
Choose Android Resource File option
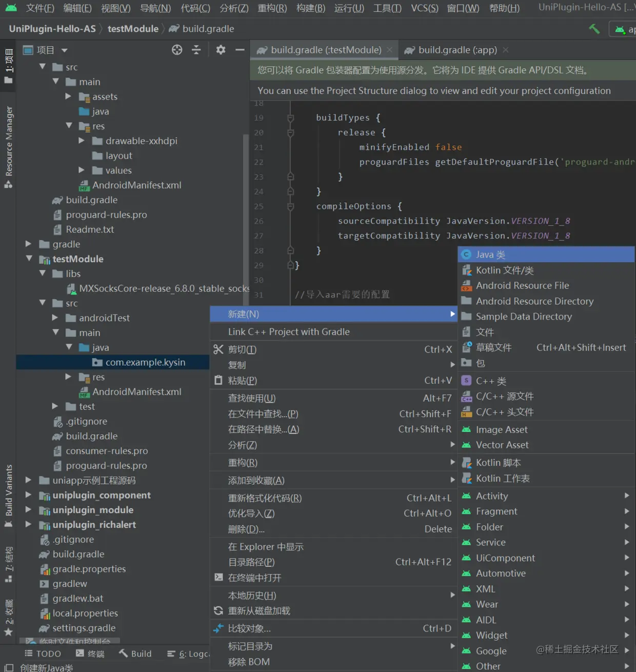(546, 286)
